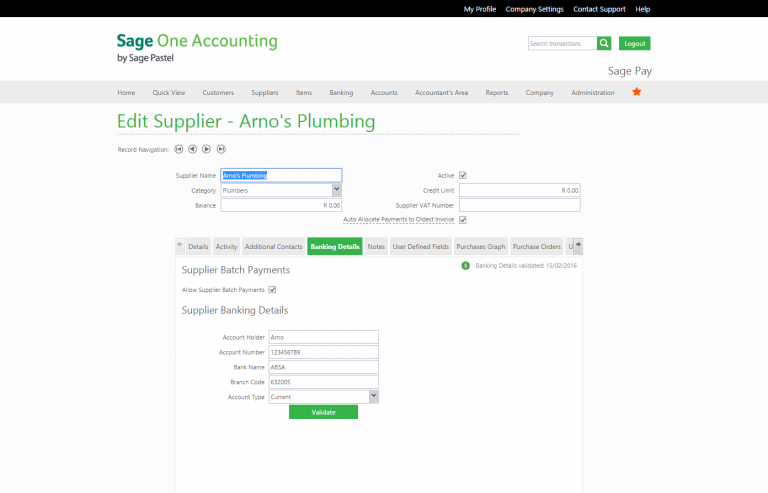This screenshot has width=768, height=493.
Task: Toggle Allow Supplier Batch Payments checkbox
Action: [x=272, y=290]
